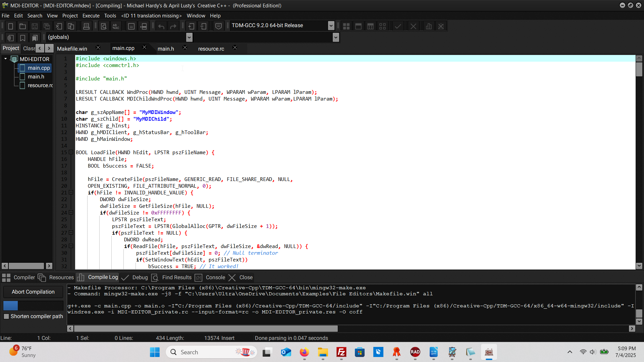
Task: Open the Find Results panel tab
Action: [x=171, y=278]
